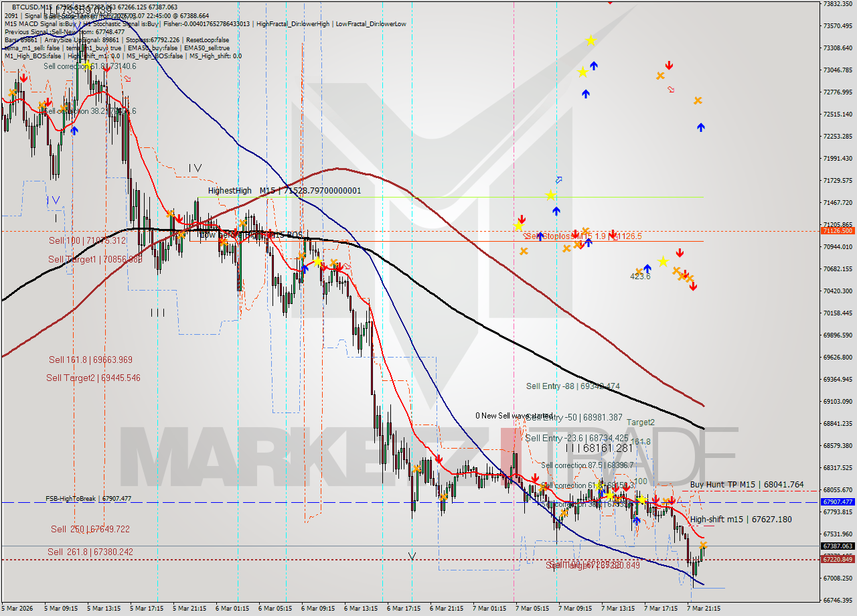Select the blue diagonal breakout arrow near 71729
The image size is (857, 616).
point(559,179)
